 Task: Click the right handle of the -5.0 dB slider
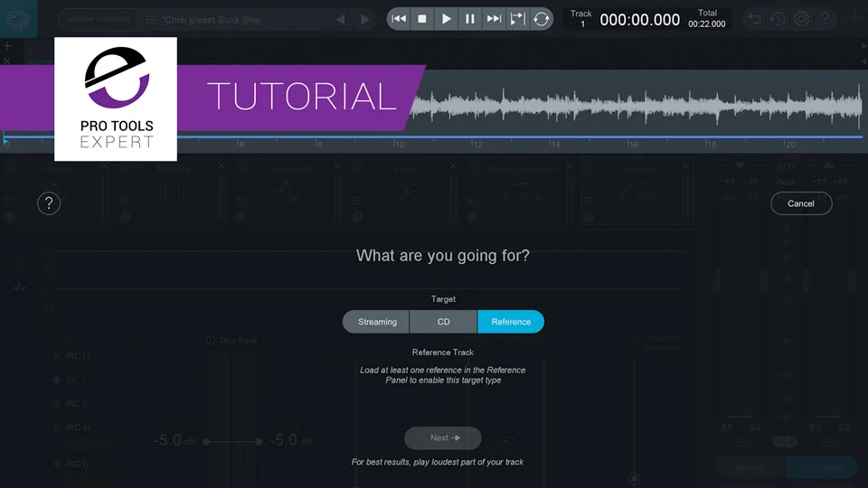(x=259, y=442)
